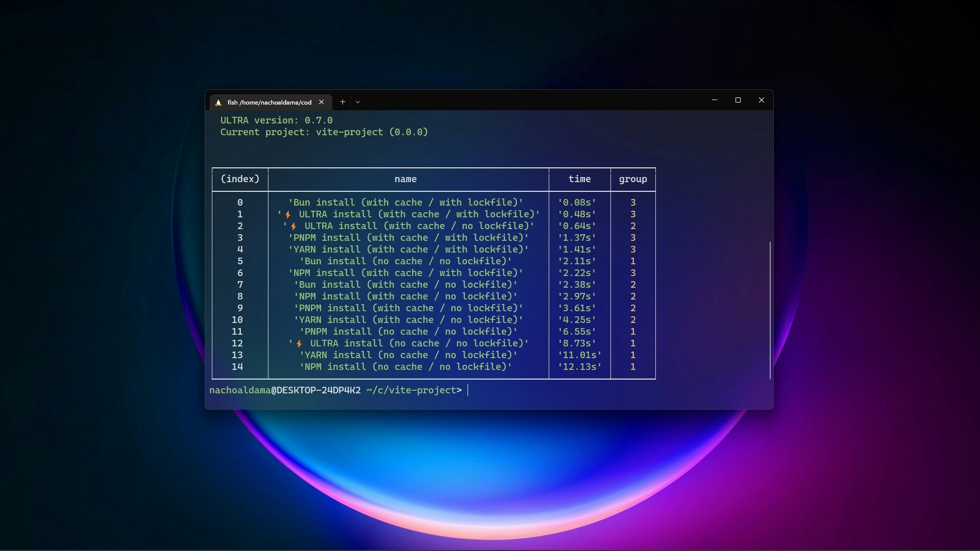Click lightning icon in ULTRA with lockfile row

[288, 214]
